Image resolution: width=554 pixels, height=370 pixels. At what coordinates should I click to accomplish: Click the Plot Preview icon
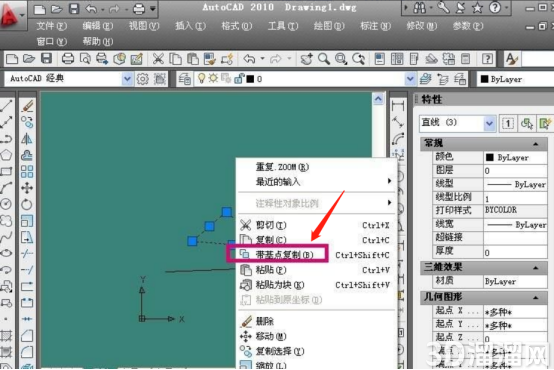click(x=85, y=59)
